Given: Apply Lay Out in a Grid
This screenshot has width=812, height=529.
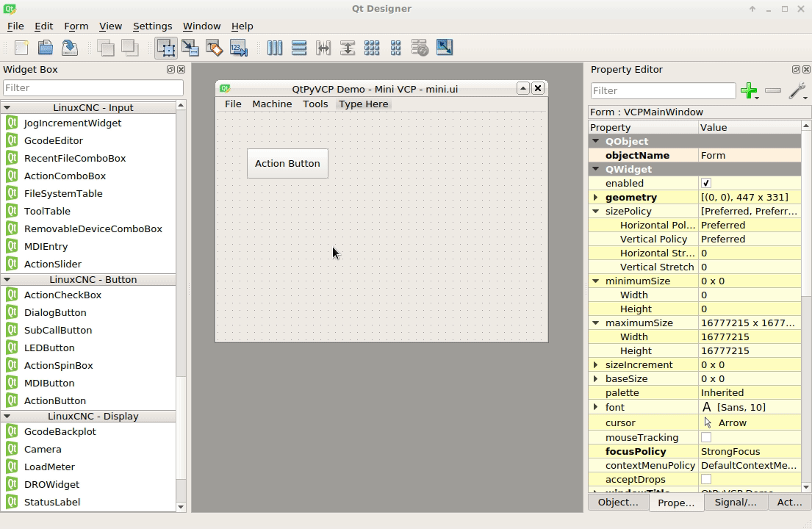Looking at the screenshot, I should tap(372, 48).
